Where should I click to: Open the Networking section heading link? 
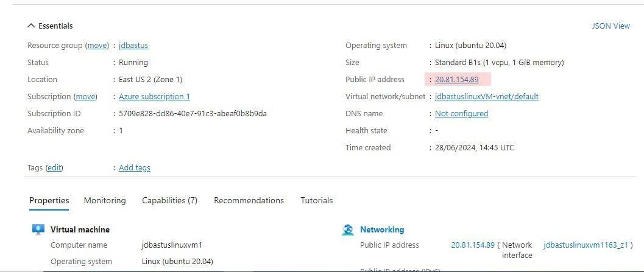[382, 230]
